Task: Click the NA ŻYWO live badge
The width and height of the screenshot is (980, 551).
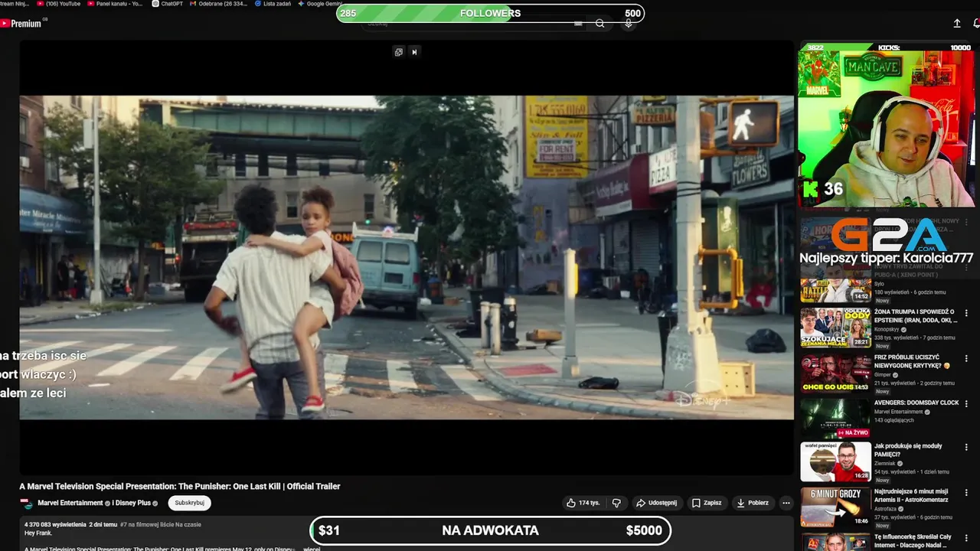Action: pos(853,432)
